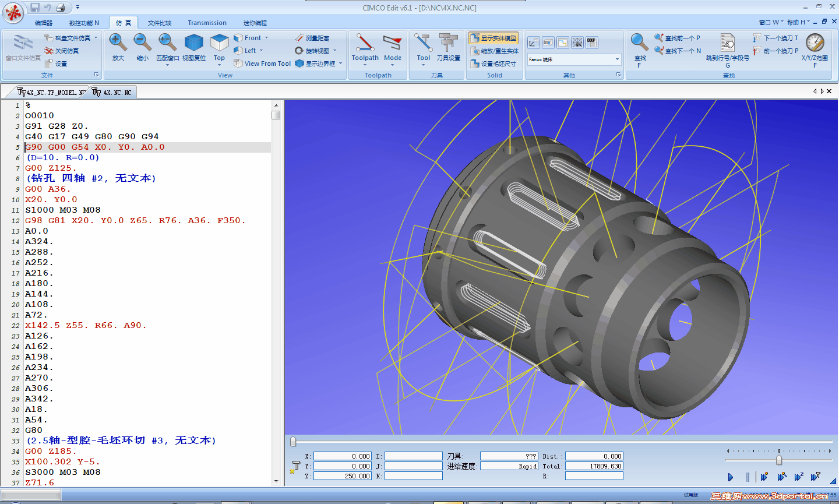Click 跳到行号/字段号 go-to line icon
Screen dimensions: 839x504
(x=728, y=43)
